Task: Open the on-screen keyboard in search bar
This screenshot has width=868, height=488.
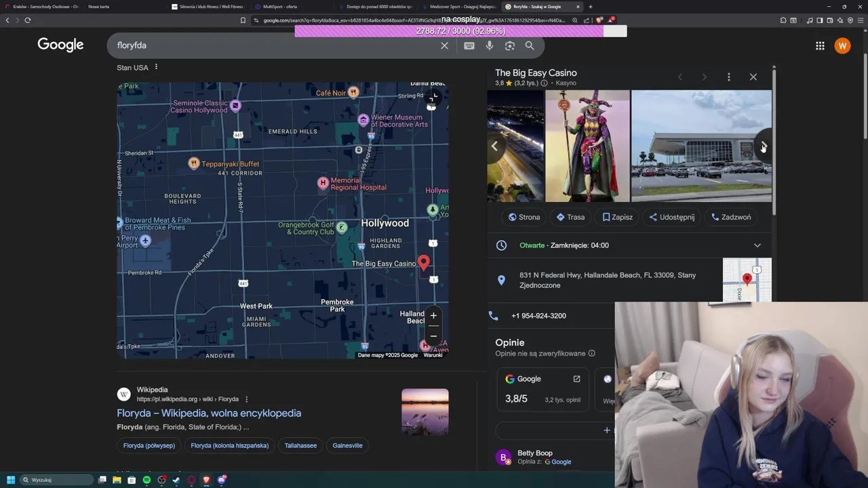Action: (469, 45)
